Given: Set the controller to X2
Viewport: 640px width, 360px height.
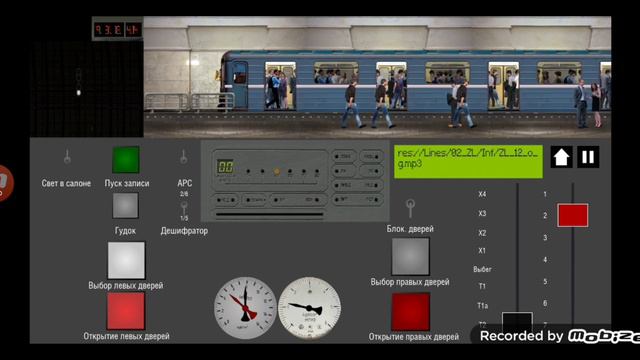Looking at the screenshot, I should [x=482, y=233].
